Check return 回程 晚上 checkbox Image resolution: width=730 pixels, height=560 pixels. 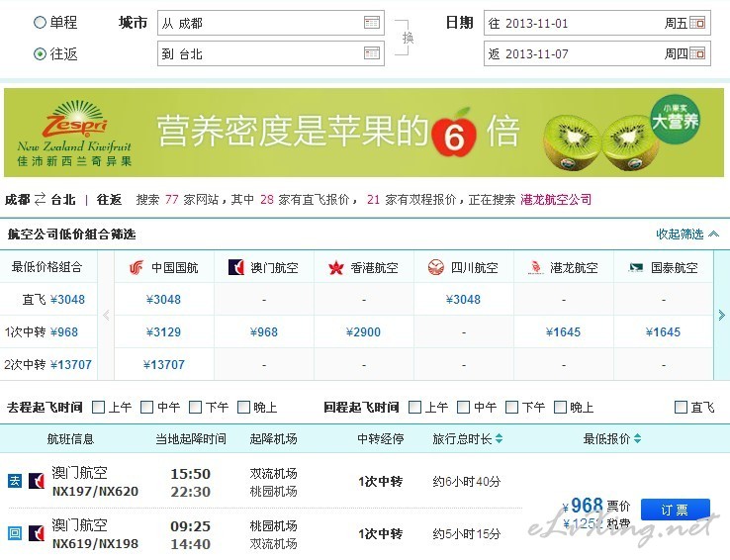pos(560,408)
